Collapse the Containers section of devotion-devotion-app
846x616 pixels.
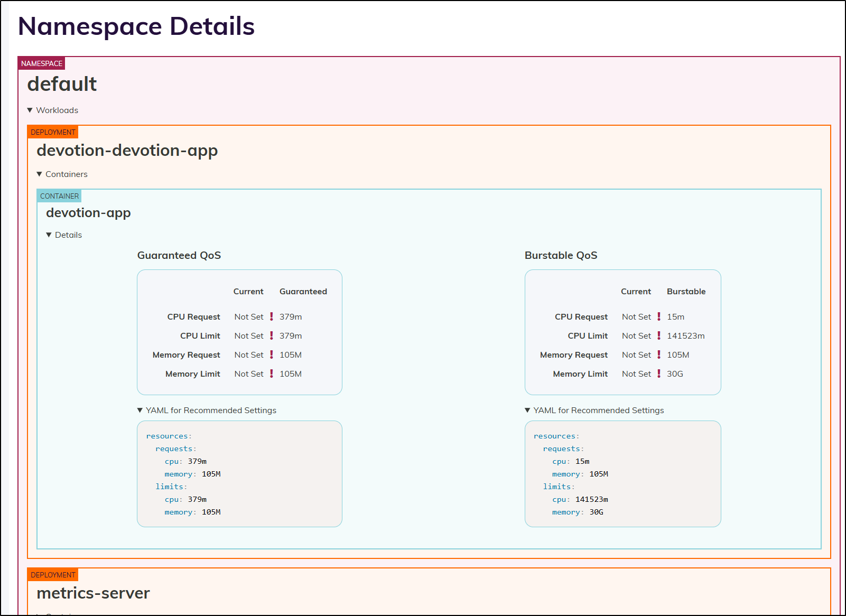[x=62, y=174]
